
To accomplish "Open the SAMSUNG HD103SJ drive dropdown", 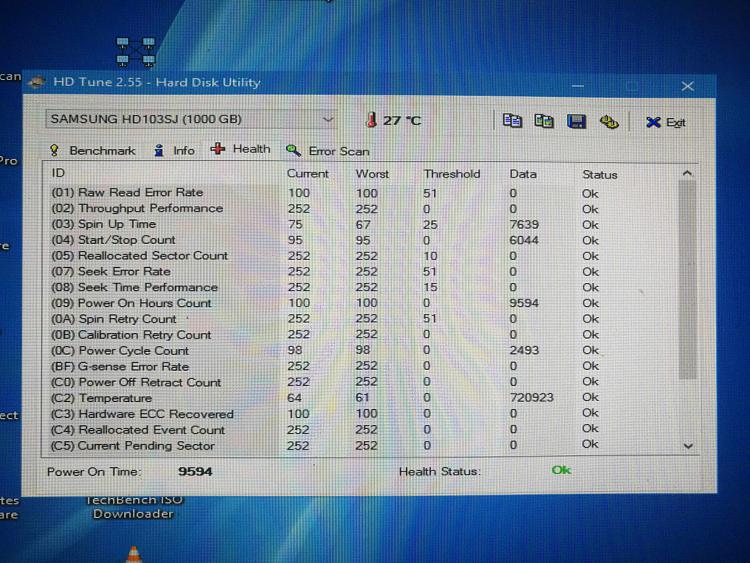I will point(191,119).
